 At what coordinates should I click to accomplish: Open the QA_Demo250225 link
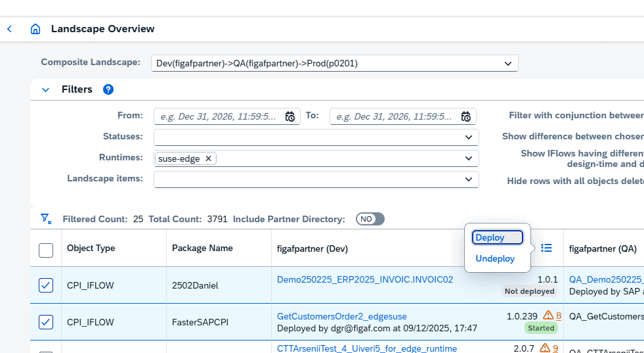[606, 280]
